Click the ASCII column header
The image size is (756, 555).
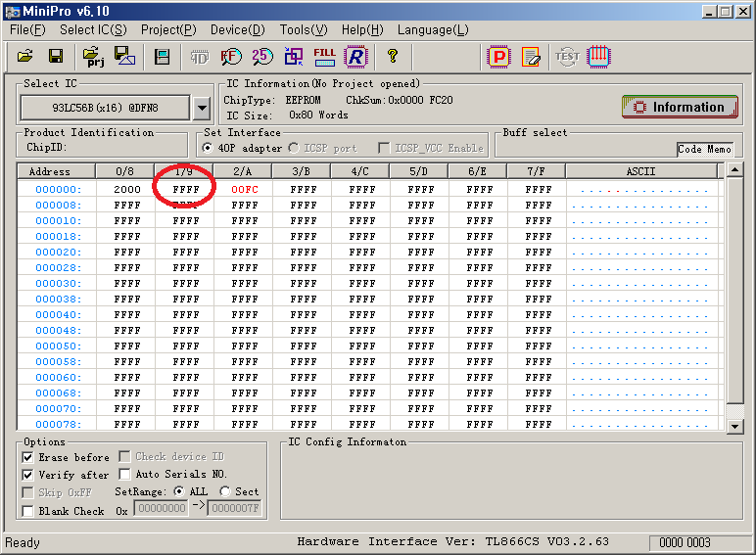tap(640, 171)
